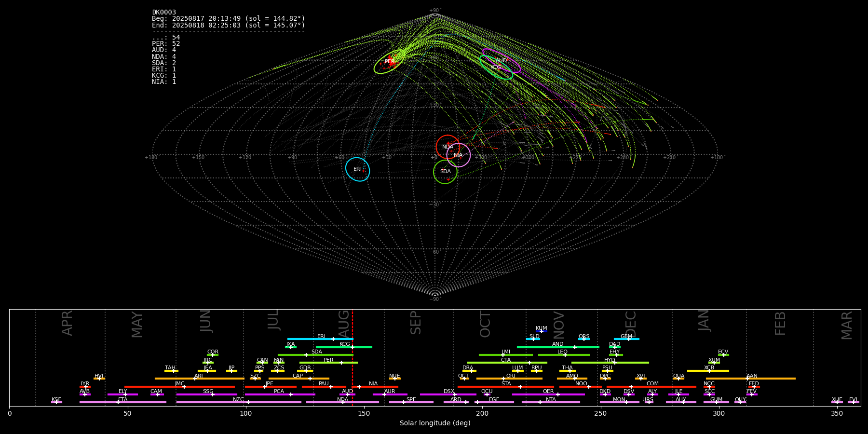
Task: Select the CAP shower bar in timeline
Action: (299, 379)
